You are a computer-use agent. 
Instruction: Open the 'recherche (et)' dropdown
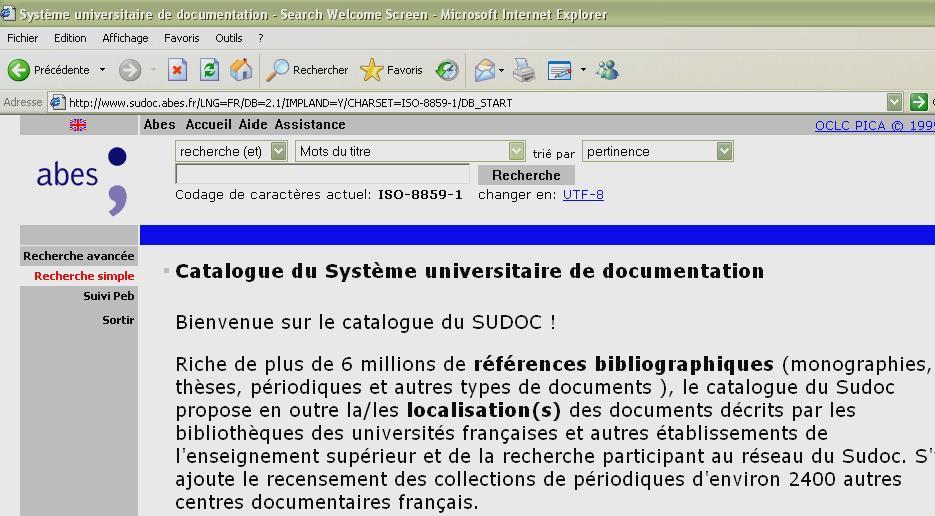click(x=231, y=152)
